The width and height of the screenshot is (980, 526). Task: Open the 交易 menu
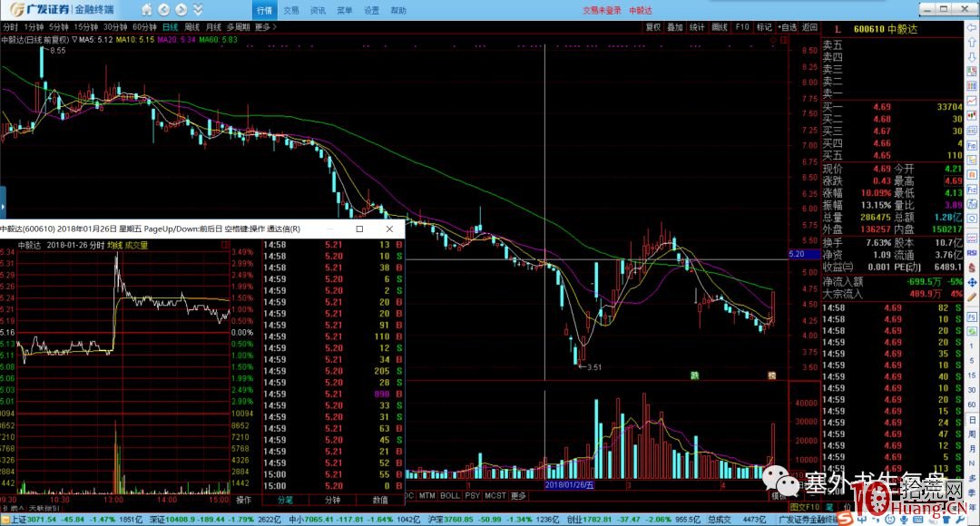291,11
